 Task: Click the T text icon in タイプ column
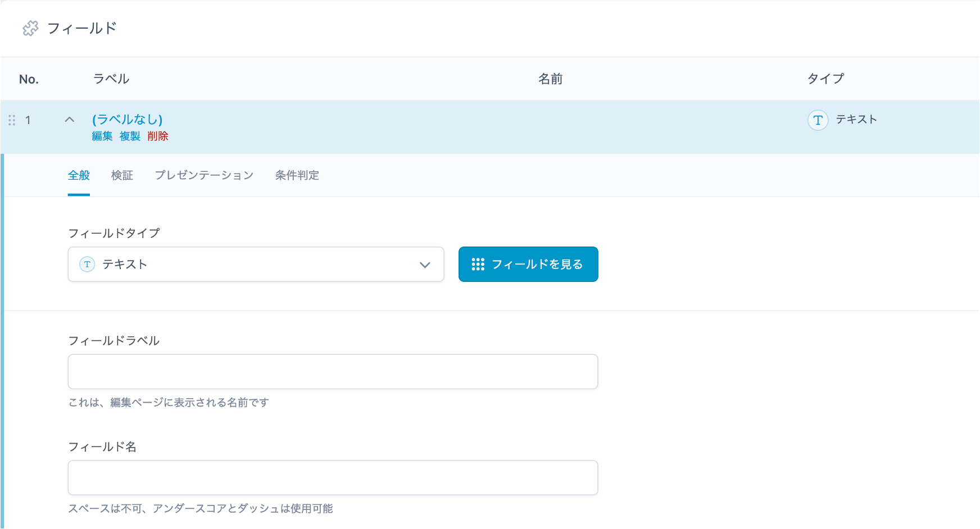point(818,120)
